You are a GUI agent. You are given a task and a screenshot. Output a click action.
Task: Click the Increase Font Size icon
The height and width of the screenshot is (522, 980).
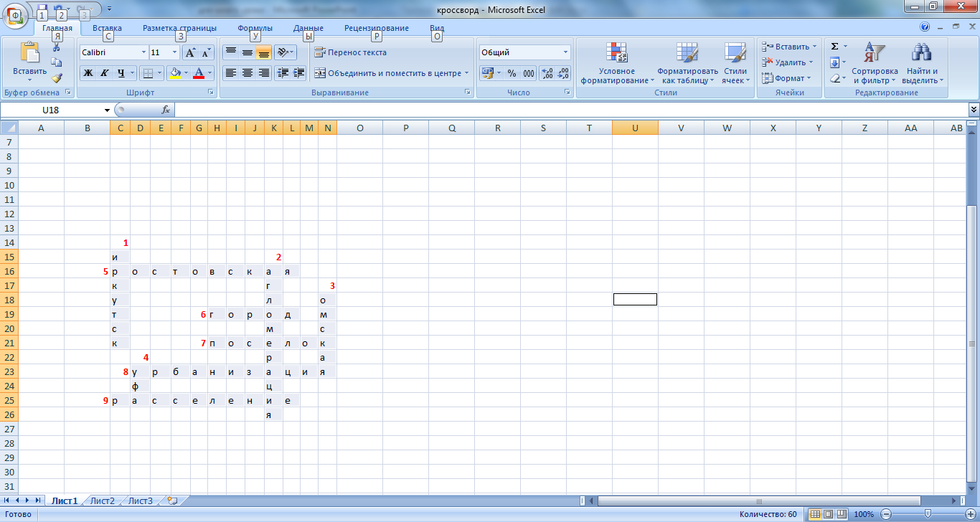pyautogui.click(x=190, y=52)
